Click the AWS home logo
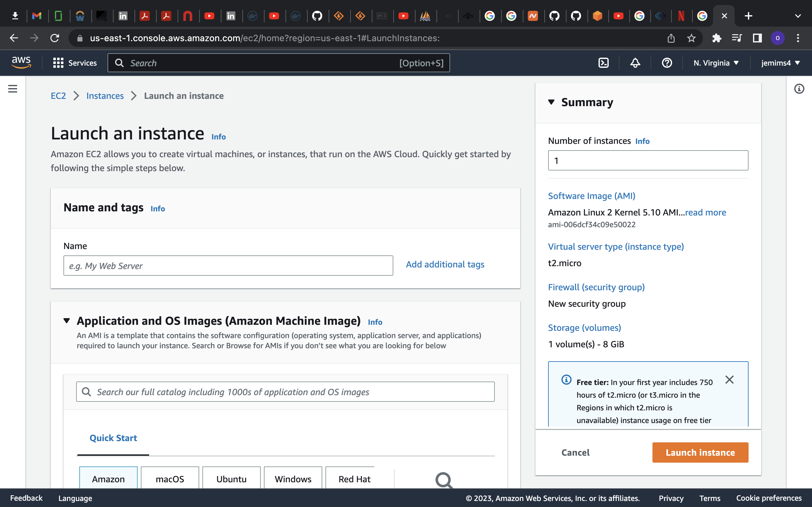The width and height of the screenshot is (812, 507). [21, 62]
